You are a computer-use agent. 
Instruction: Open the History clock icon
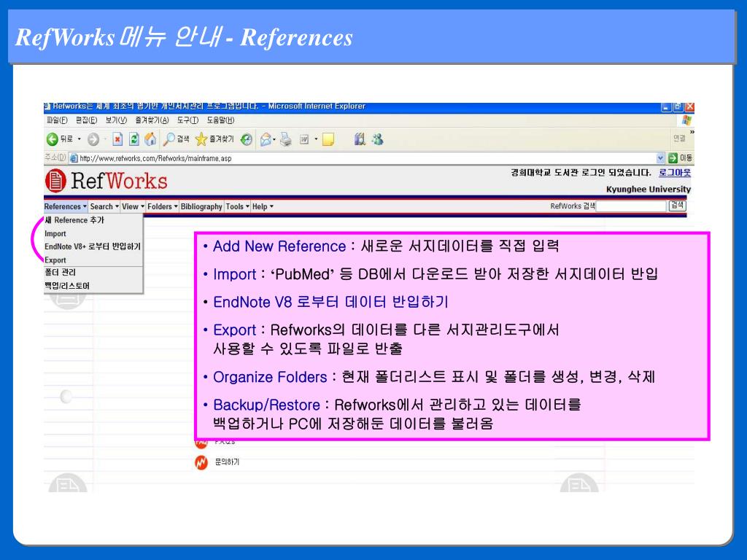(x=247, y=139)
